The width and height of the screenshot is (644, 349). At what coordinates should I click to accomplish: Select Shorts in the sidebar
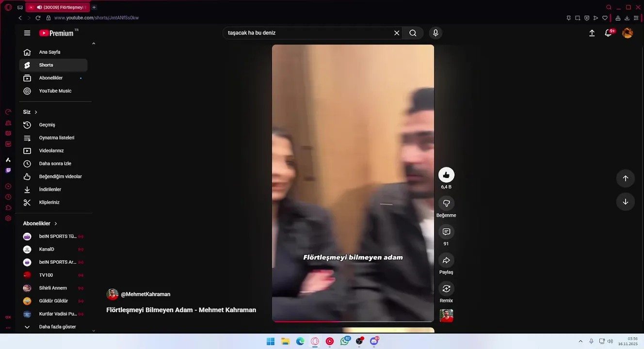[53, 65]
